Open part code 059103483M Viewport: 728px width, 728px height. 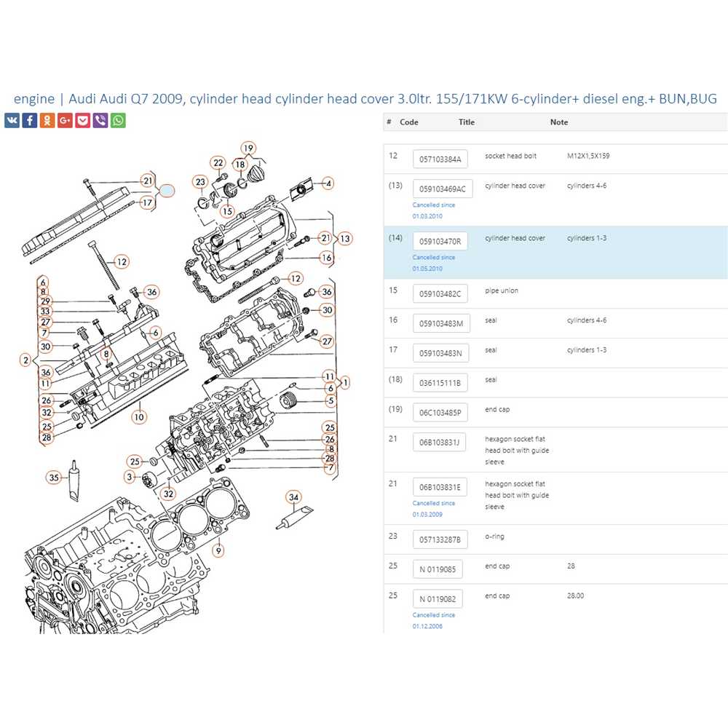[441, 324]
